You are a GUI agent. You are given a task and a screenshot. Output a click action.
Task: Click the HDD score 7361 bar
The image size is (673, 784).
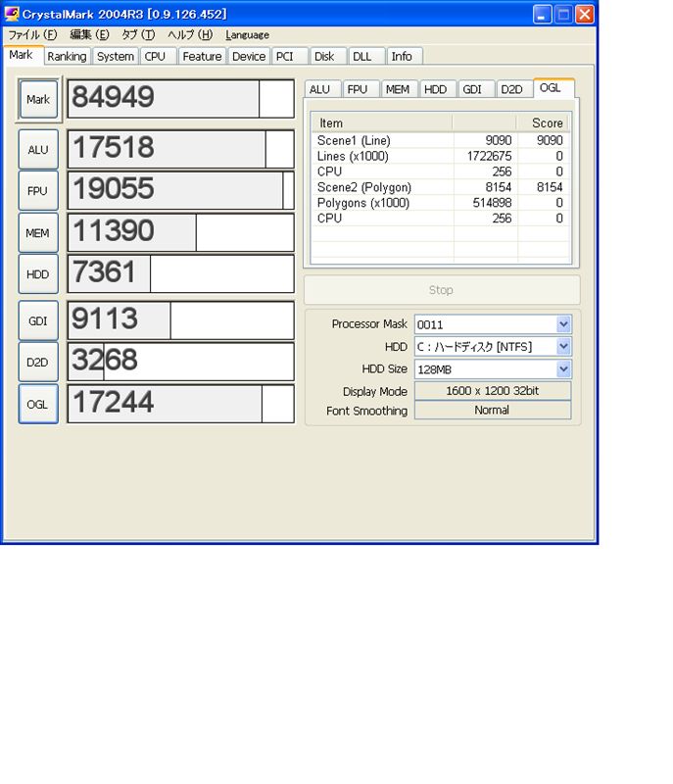tap(181, 274)
